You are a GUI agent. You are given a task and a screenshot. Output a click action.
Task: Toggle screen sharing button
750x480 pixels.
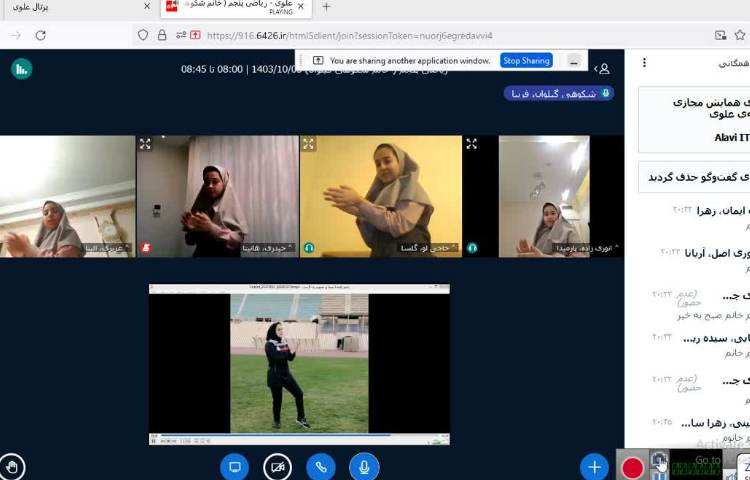(234, 467)
